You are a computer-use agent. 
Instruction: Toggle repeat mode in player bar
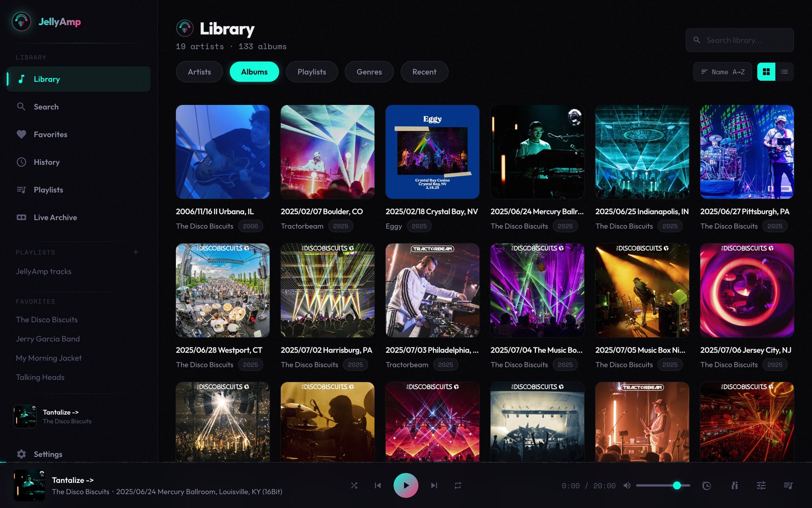[x=458, y=485]
